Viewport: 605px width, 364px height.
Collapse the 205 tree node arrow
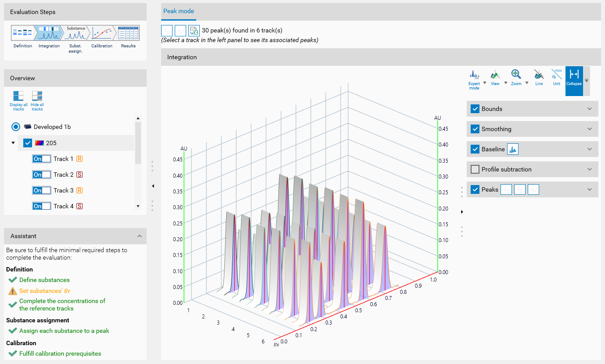[x=13, y=143]
